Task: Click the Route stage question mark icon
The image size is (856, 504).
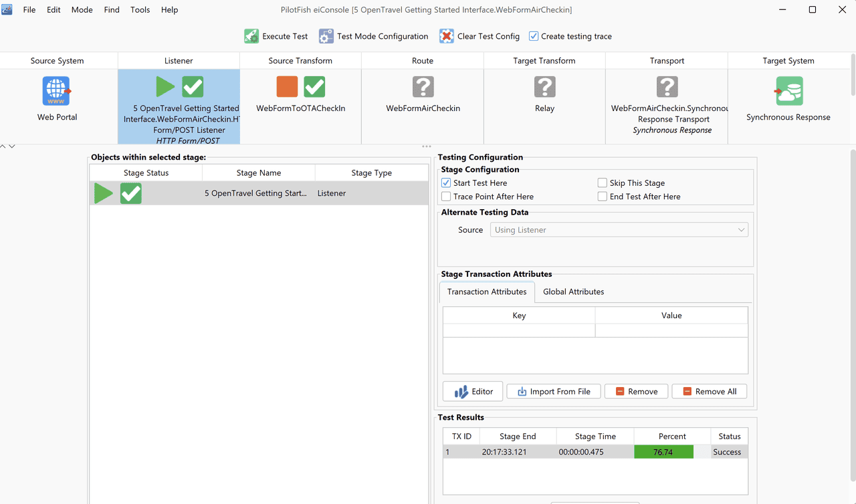Action: click(423, 87)
